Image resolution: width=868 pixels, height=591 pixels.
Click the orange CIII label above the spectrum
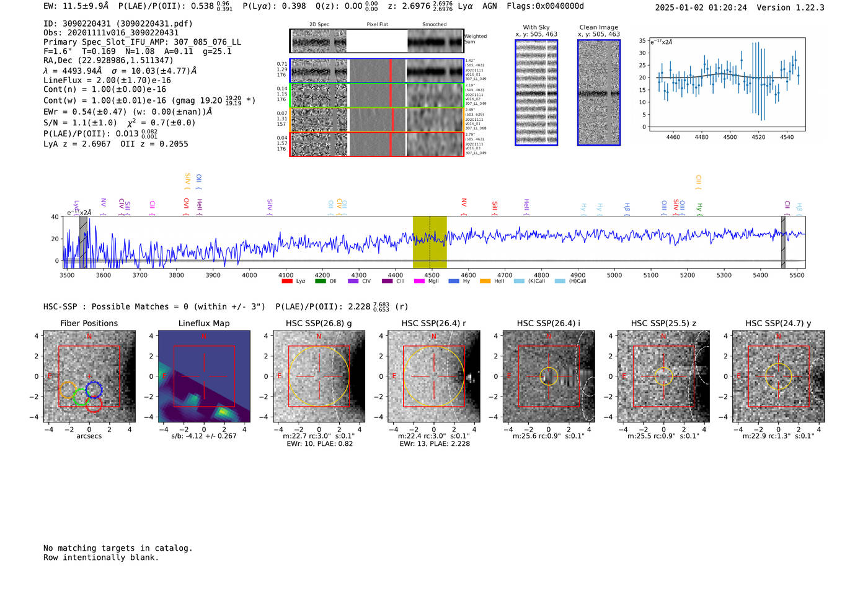(x=699, y=181)
